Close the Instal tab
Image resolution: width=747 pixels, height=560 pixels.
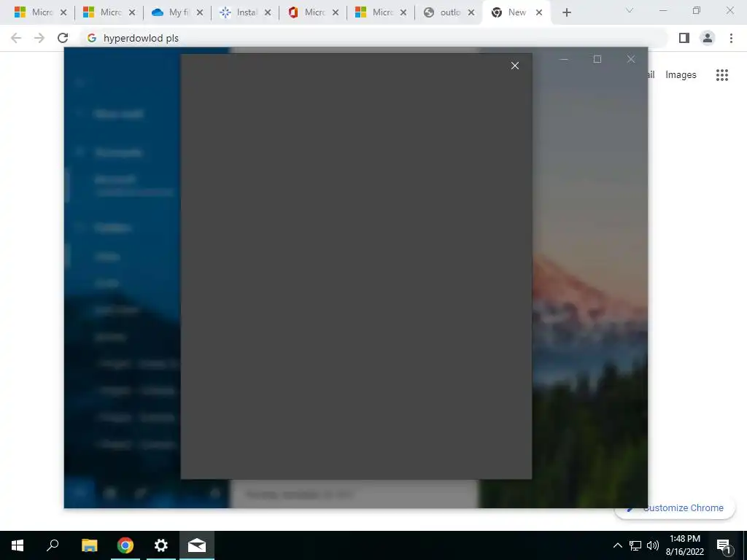coord(268,13)
